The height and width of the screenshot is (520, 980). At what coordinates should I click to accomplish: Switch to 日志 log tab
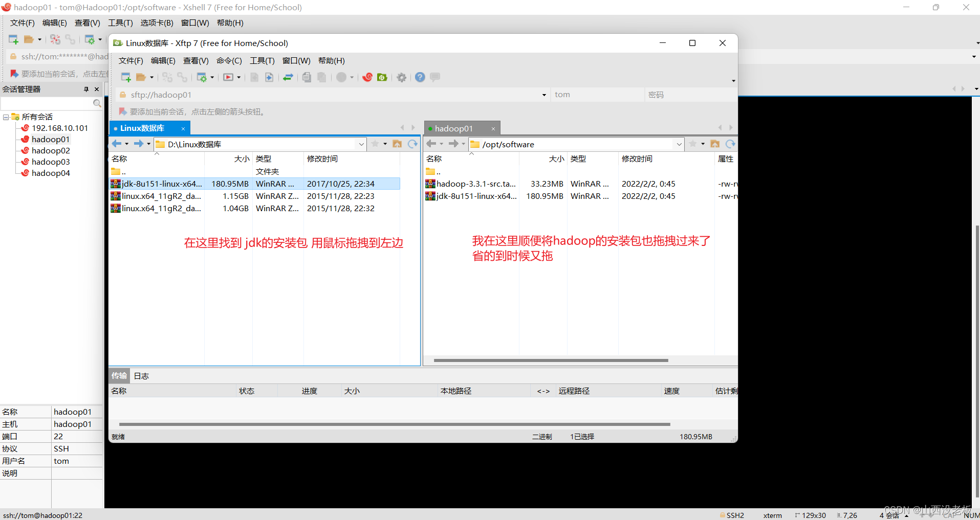pyautogui.click(x=141, y=376)
